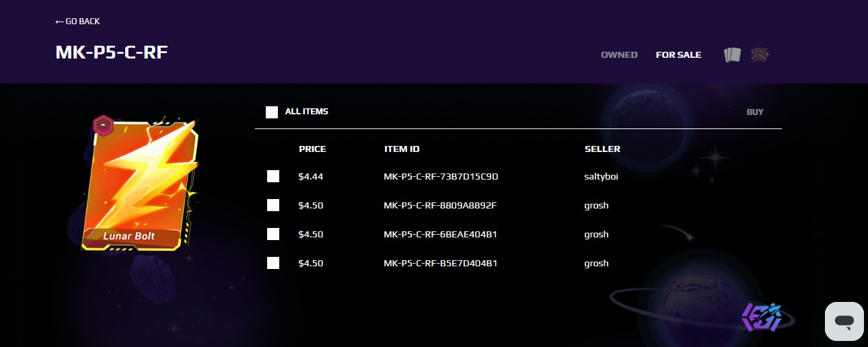Viewport: 868px width, 347px height.
Task: Tick checkbox for item MK-P5-C-RF-8809A8892F
Action: (273, 205)
